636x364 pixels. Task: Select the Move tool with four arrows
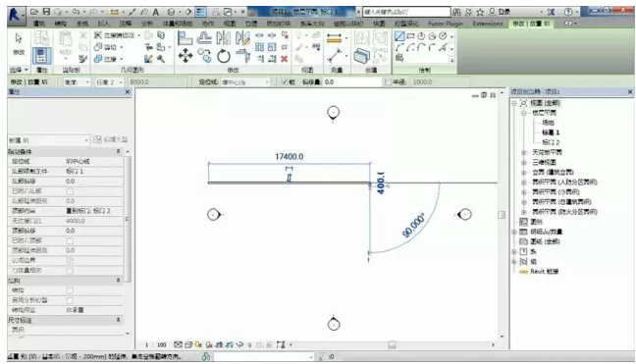tap(185, 56)
